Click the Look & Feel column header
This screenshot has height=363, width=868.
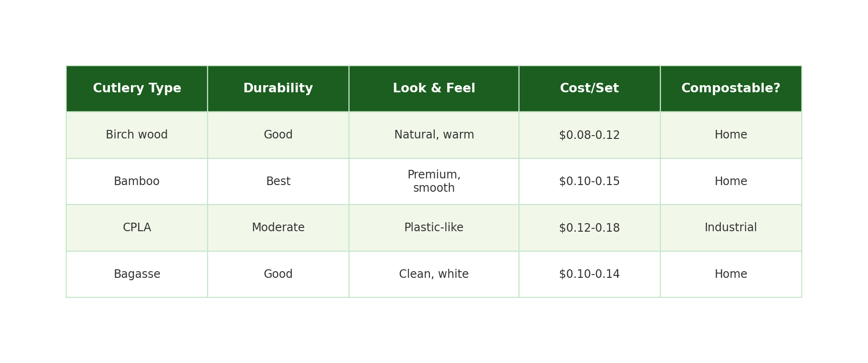(434, 88)
